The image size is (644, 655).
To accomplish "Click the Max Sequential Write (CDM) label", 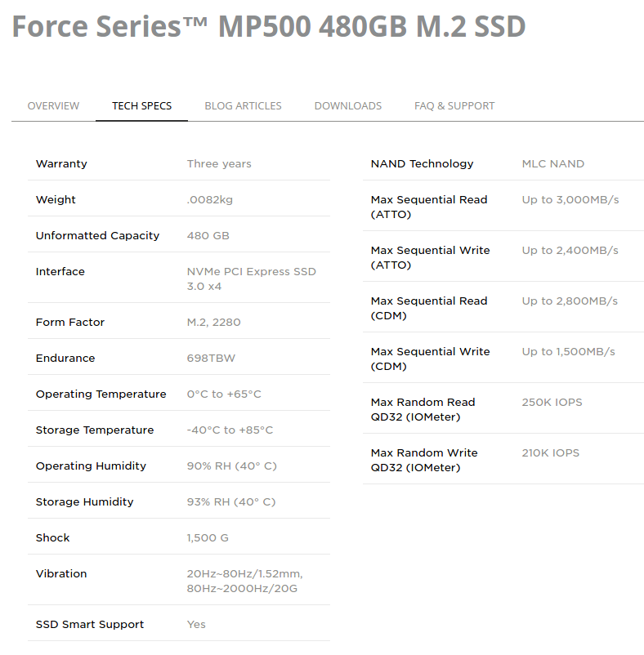I will point(430,359).
